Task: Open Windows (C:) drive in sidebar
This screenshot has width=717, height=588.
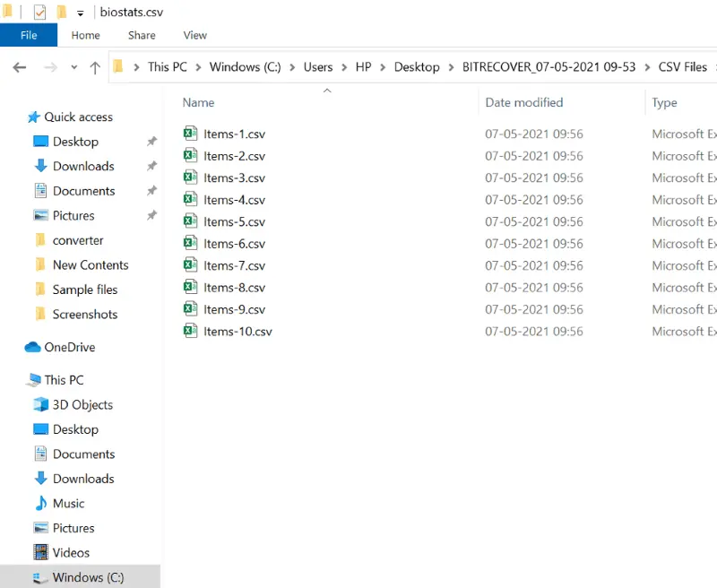Action: click(x=88, y=577)
